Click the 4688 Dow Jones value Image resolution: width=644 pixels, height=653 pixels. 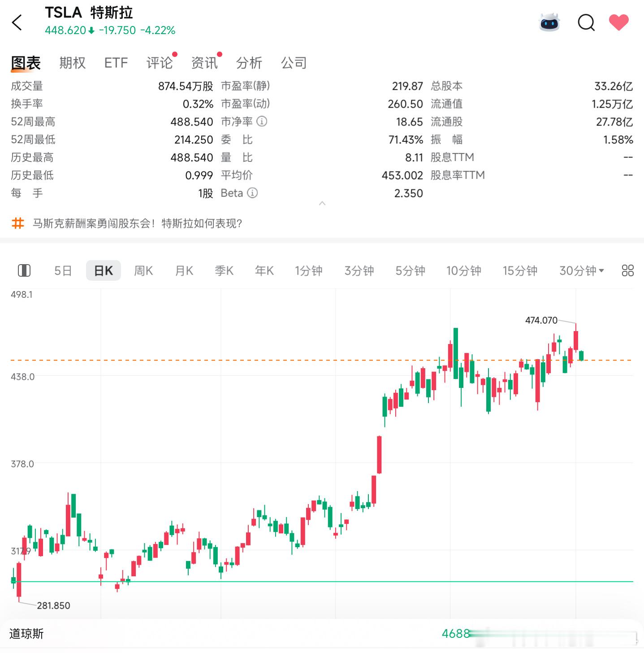coord(455,634)
